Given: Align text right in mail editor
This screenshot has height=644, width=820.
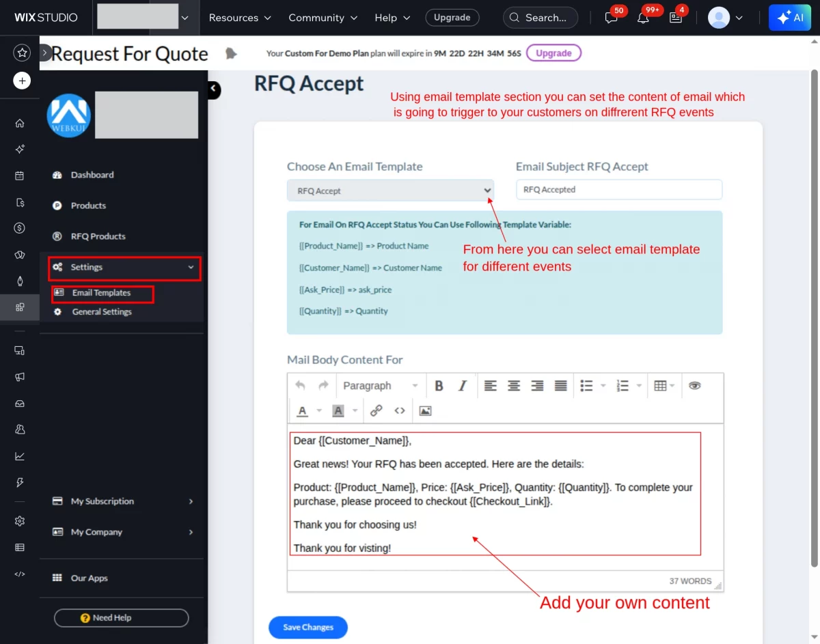Looking at the screenshot, I should tap(537, 386).
